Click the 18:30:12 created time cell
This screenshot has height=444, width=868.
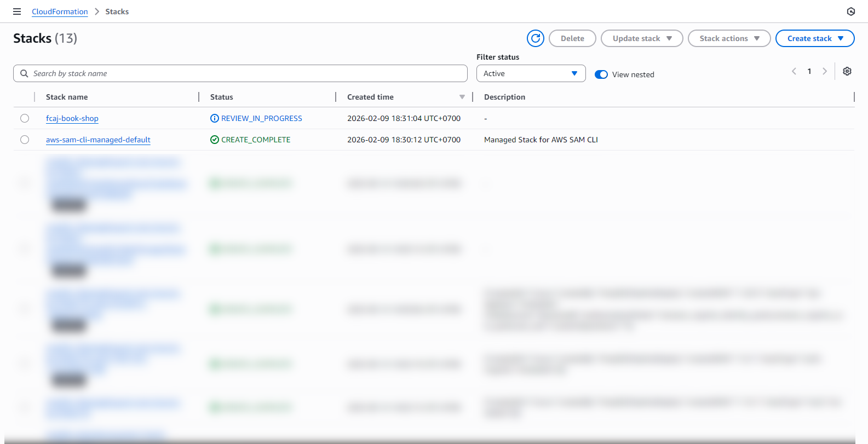tap(404, 140)
